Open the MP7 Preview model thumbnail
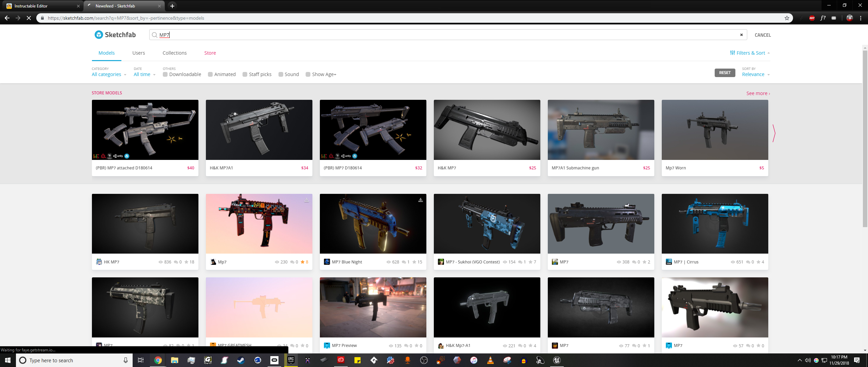Screen dimensions: 868x367 (373, 307)
